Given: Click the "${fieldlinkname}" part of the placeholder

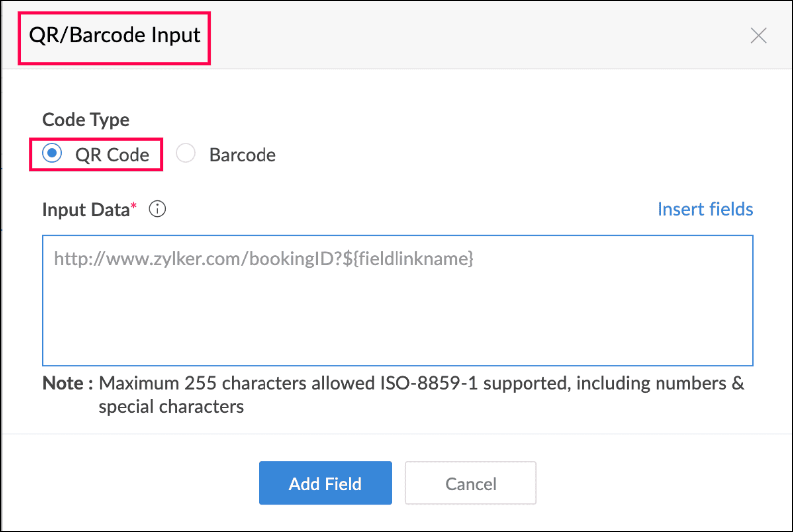Looking at the screenshot, I should 408,259.
